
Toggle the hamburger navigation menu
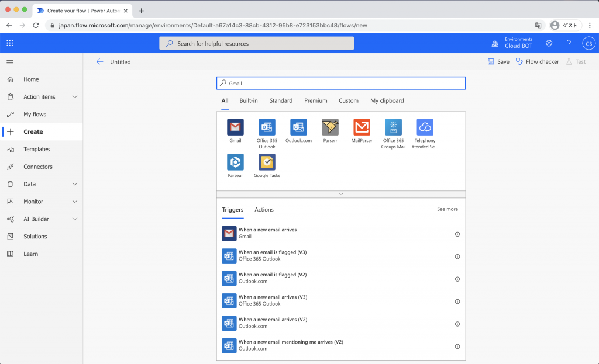click(10, 62)
